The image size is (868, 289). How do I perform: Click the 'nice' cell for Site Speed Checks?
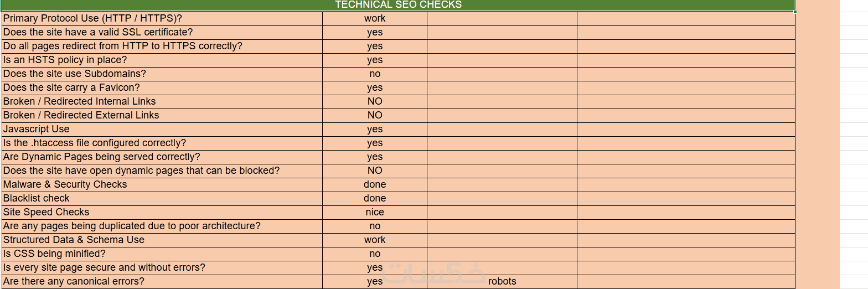click(x=375, y=212)
